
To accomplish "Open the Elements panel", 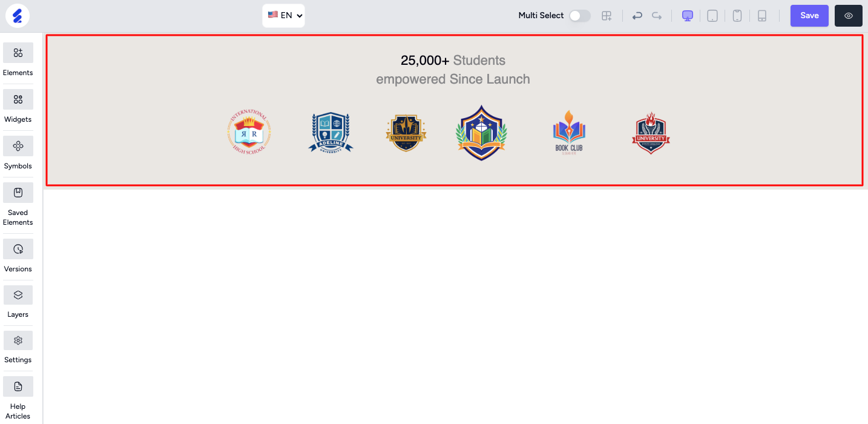I will click(18, 60).
